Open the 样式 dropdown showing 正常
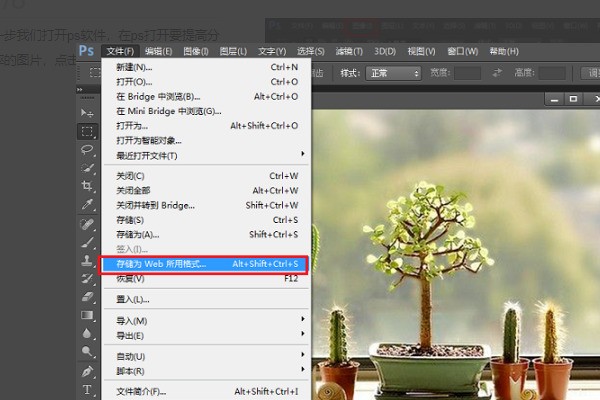 (x=393, y=73)
